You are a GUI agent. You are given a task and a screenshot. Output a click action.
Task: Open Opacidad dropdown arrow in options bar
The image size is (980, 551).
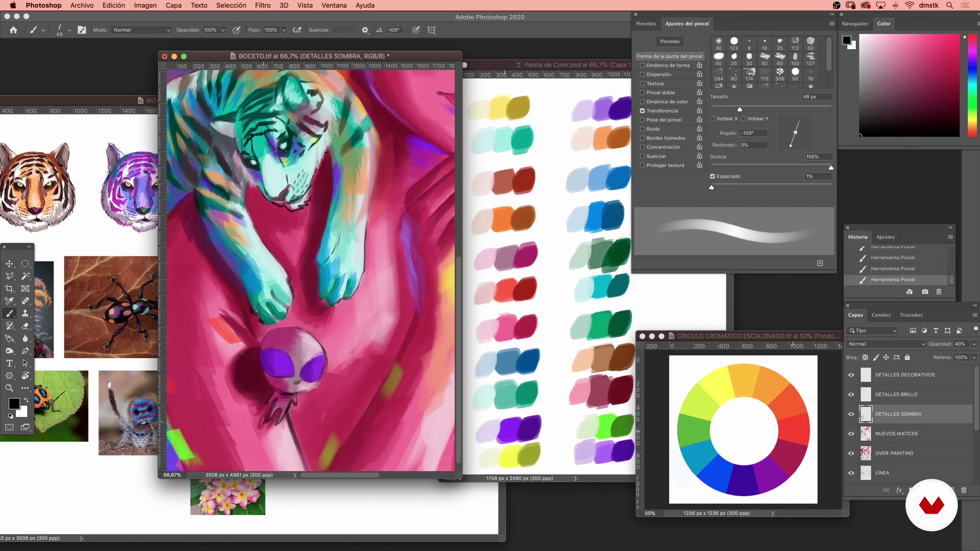(x=223, y=30)
